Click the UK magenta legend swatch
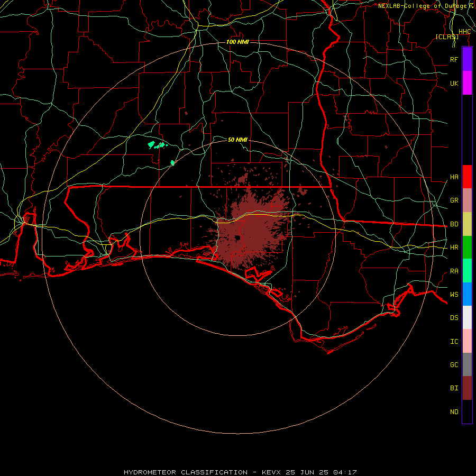The image size is (476, 476). tap(467, 83)
